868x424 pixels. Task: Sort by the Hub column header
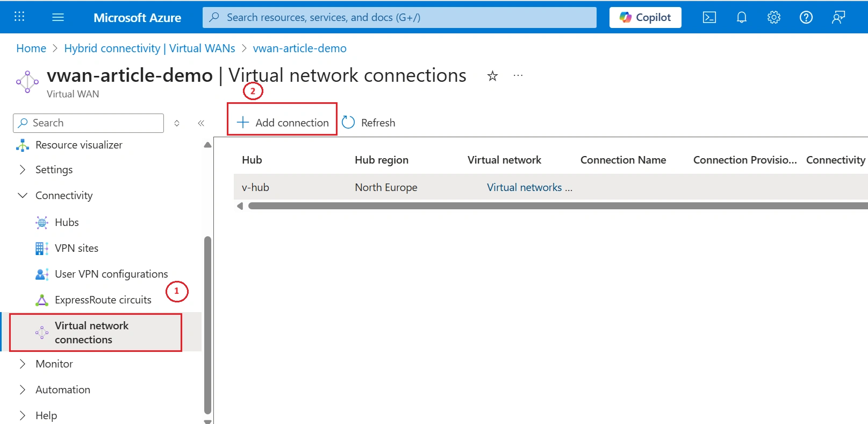click(x=252, y=160)
